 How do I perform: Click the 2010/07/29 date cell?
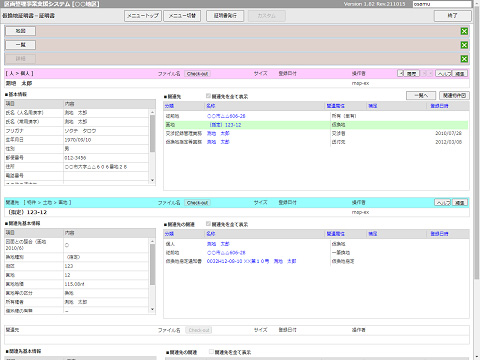point(448,133)
